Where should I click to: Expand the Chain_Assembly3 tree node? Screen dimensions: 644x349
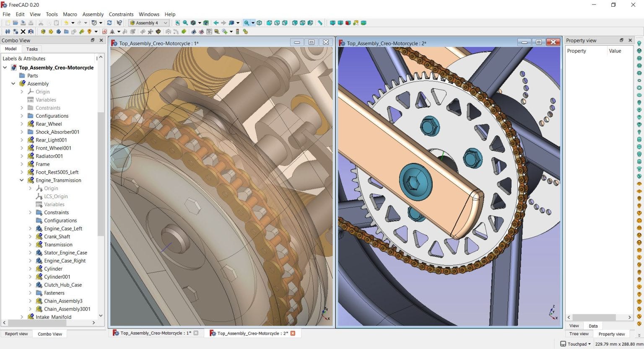[30, 301]
